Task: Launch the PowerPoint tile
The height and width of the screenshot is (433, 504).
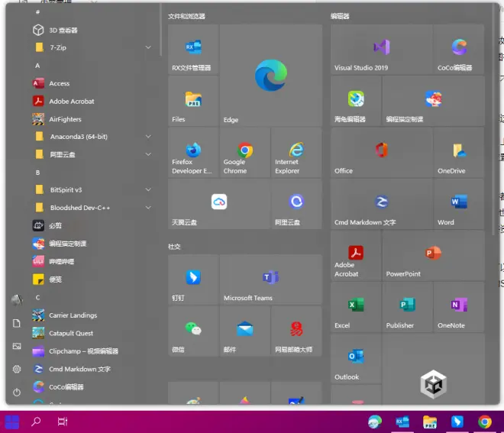Action: [x=433, y=255]
